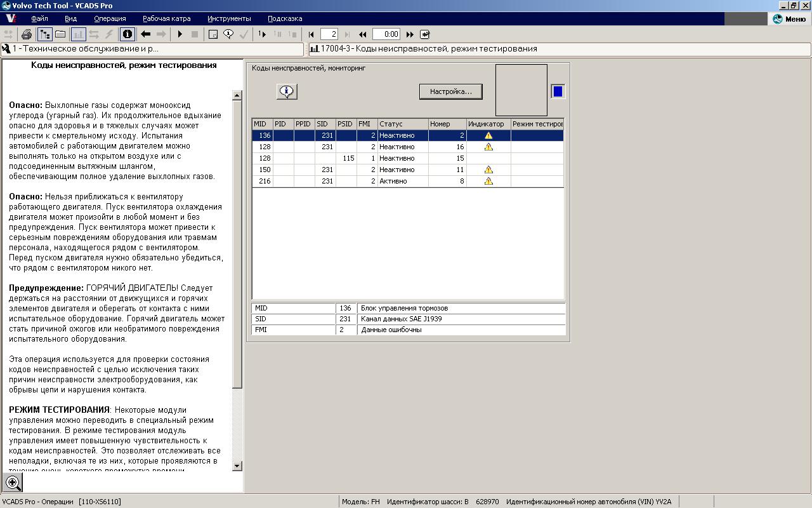Click the Номер column header
Screen dimensions: 812x508
(x=448, y=124)
